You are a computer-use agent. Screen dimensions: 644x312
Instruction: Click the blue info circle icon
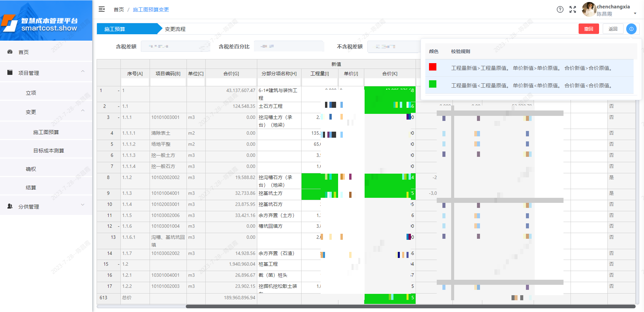[632, 29]
